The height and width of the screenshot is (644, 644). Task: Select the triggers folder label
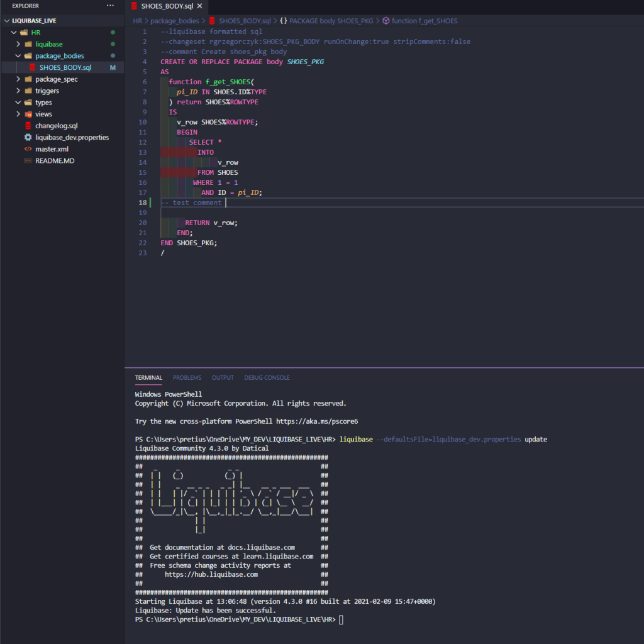(47, 91)
